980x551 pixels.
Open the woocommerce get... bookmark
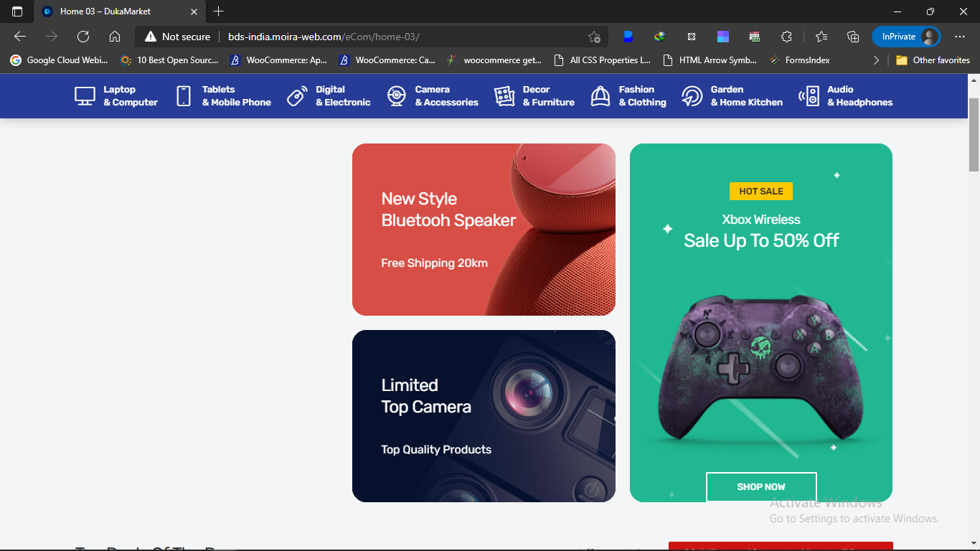[x=494, y=60]
